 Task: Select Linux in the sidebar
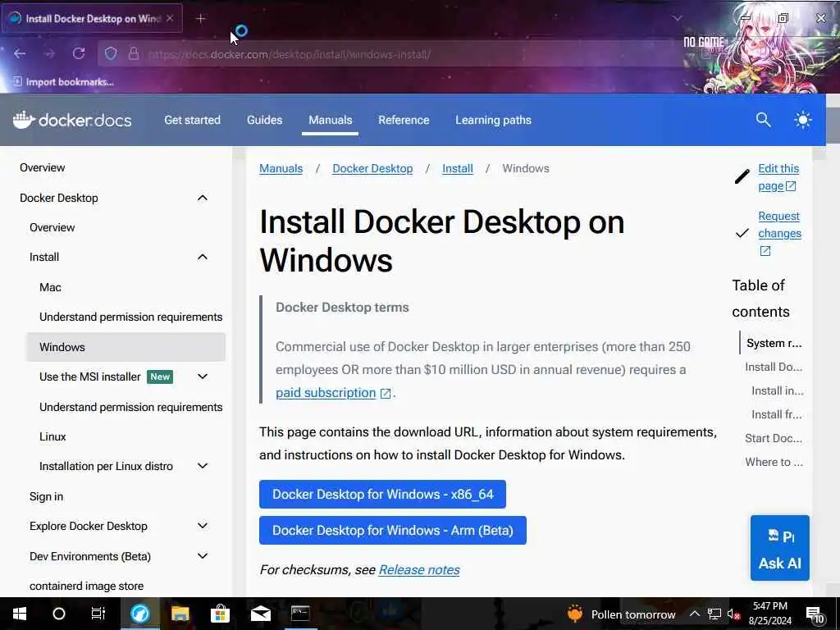click(52, 437)
